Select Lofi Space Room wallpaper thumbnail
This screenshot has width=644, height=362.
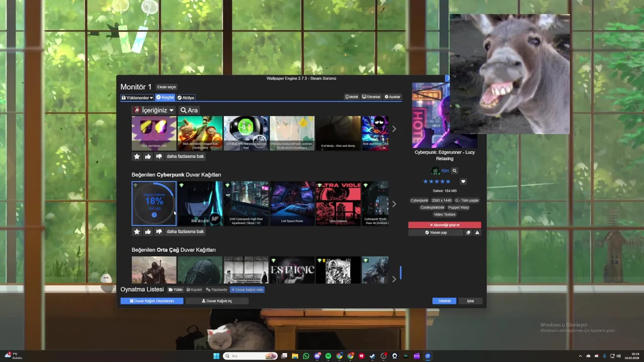point(292,204)
